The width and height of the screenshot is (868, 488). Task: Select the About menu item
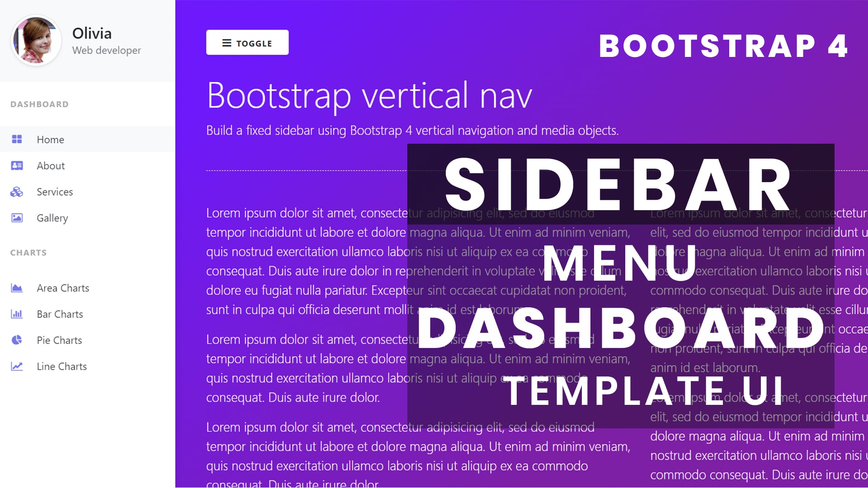point(51,166)
